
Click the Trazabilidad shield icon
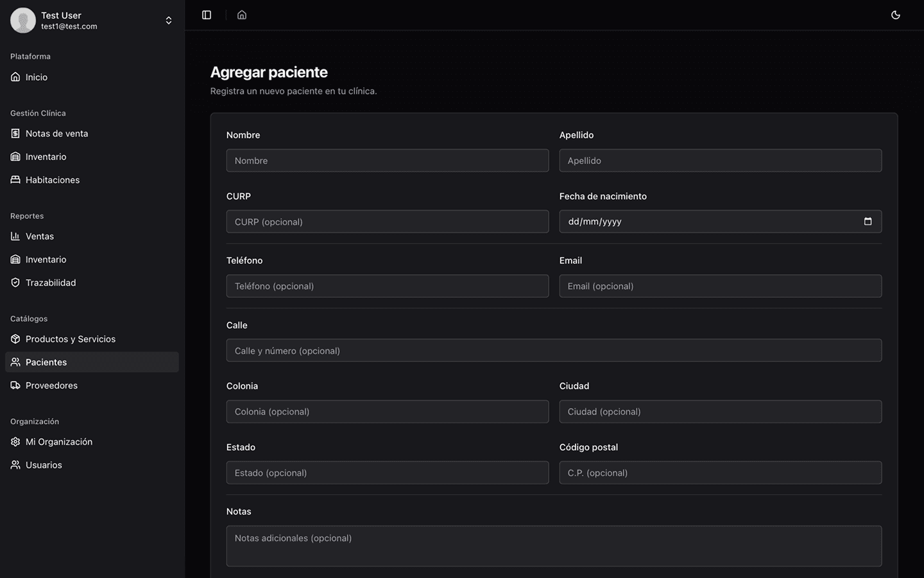click(x=15, y=283)
